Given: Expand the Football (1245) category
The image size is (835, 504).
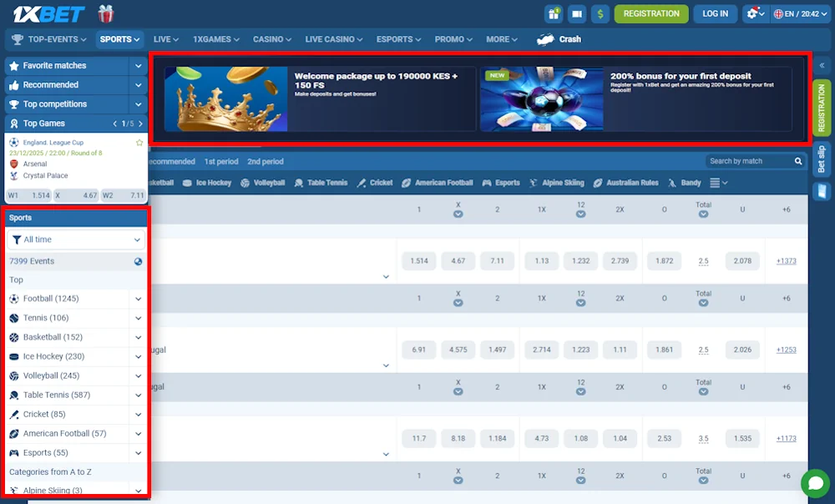Looking at the screenshot, I should tap(139, 298).
